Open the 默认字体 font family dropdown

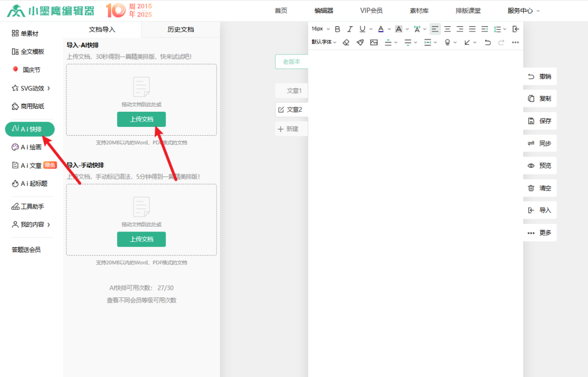[324, 42]
